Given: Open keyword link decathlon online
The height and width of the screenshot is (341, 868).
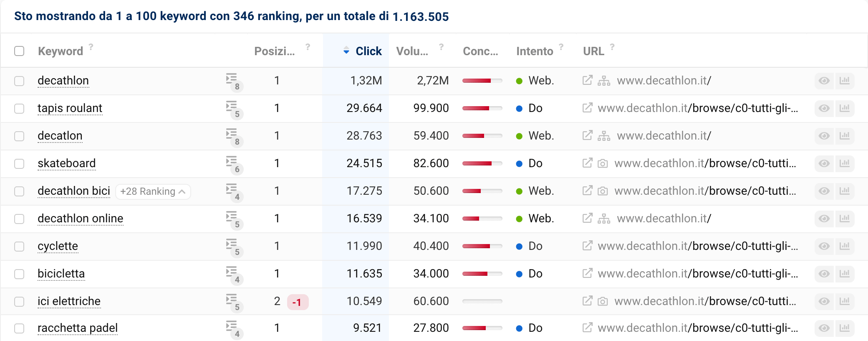Looking at the screenshot, I should (x=80, y=219).
